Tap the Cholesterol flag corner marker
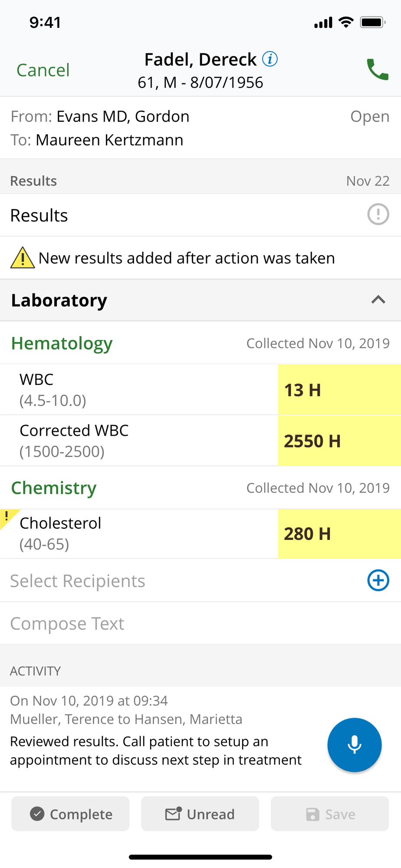Viewport: 401px width, 868px height. [x=7, y=517]
